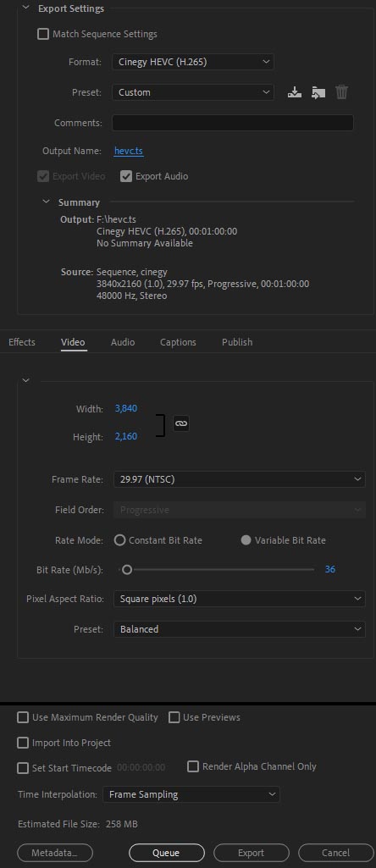
Task: Uncheck the Export Audio checkbox
Action: point(126,177)
